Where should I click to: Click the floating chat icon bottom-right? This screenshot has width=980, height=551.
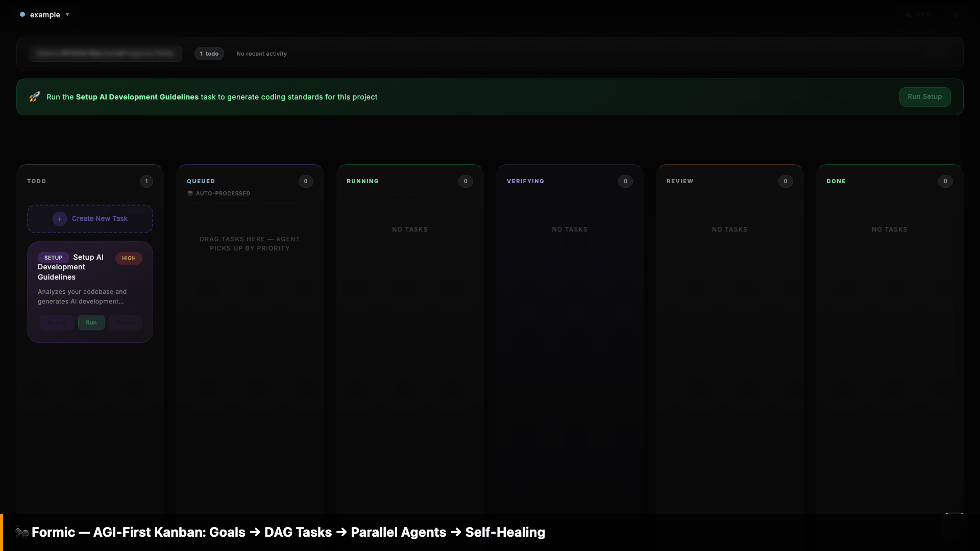click(x=953, y=525)
